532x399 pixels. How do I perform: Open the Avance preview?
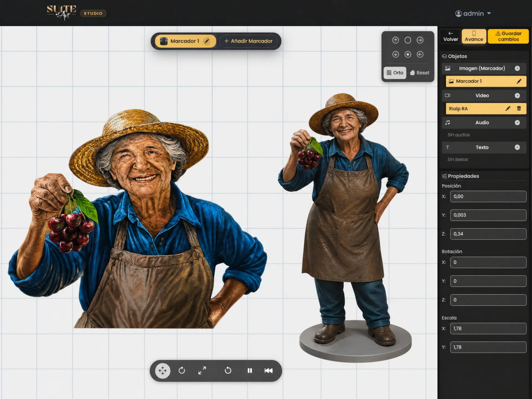click(x=474, y=36)
